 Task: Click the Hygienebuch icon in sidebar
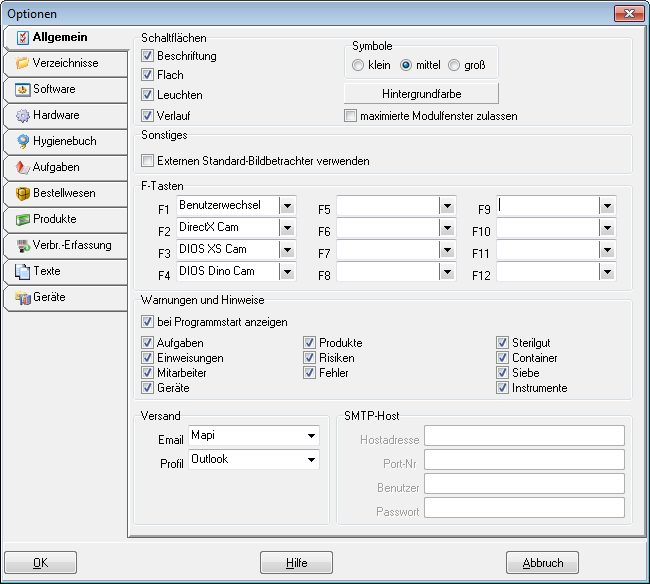[x=22, y=141]
